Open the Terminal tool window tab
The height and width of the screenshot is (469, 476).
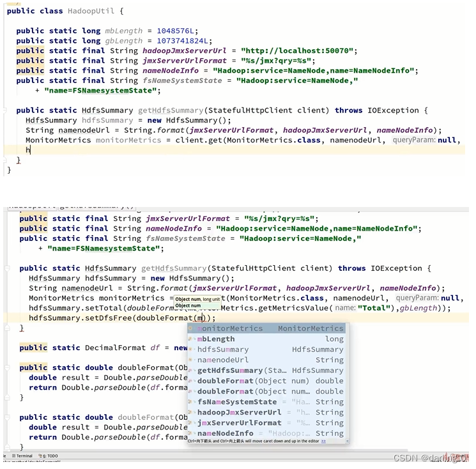click(22, 456)
